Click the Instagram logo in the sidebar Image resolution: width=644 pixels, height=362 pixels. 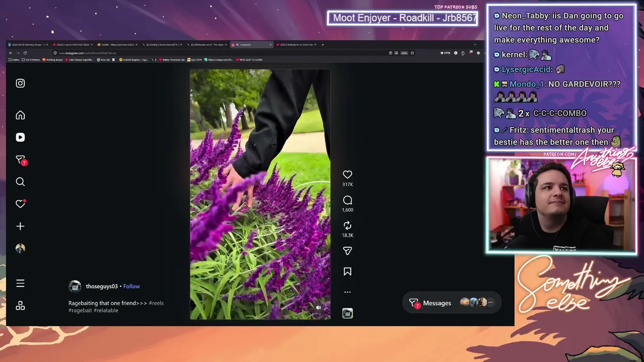coord(20,83)
